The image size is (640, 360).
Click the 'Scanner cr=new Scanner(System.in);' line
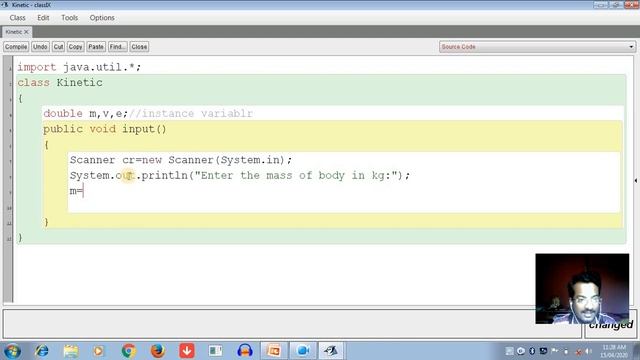[x=181, y=160]
